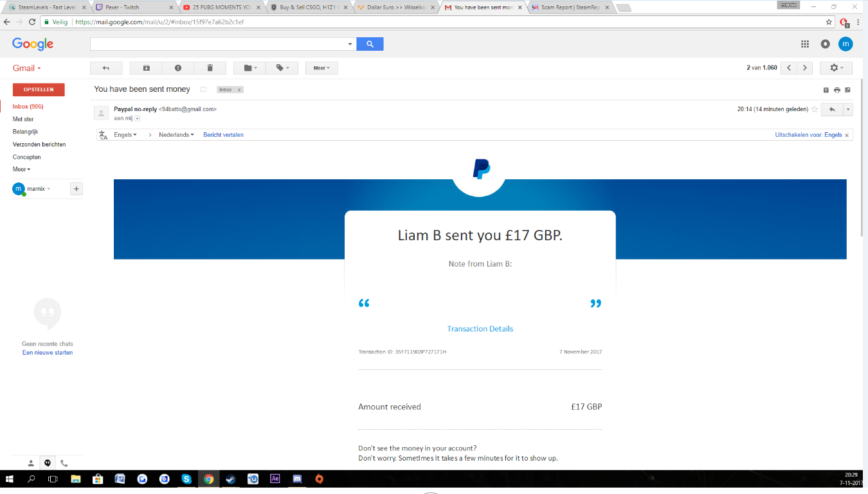Switch to the Pexer - Twitch tab
868x494 pixels.
(x=134, y=8)
